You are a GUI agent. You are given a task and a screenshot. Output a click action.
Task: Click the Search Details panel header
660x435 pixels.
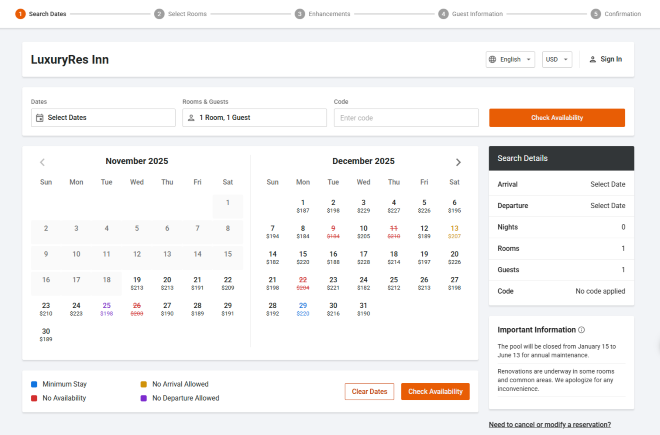562,158
